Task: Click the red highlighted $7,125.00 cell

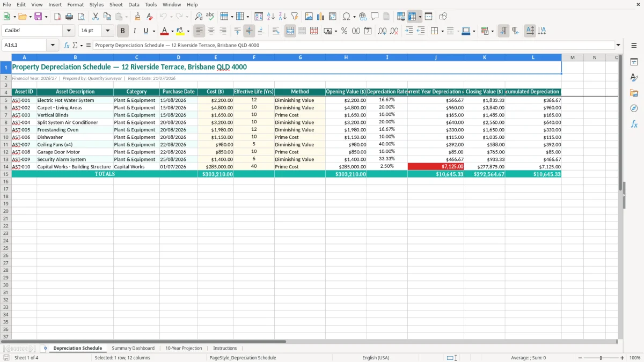Action: click(436, 167)
